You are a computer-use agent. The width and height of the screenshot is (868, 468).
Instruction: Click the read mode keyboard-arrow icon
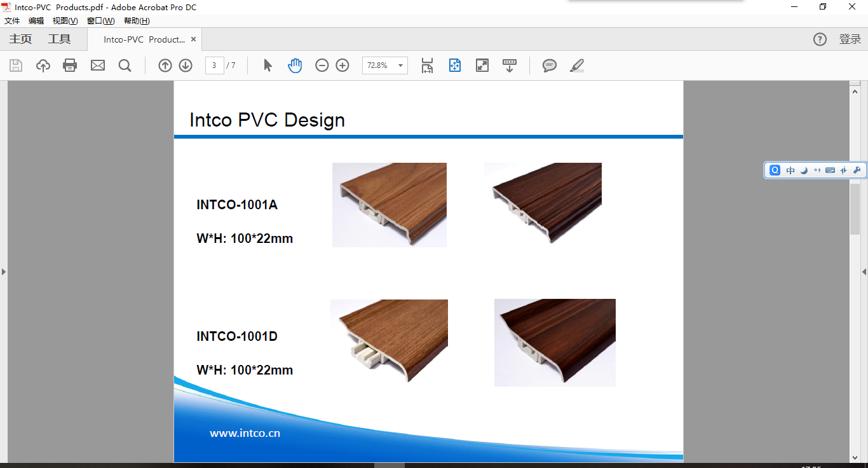click(510, 65)
